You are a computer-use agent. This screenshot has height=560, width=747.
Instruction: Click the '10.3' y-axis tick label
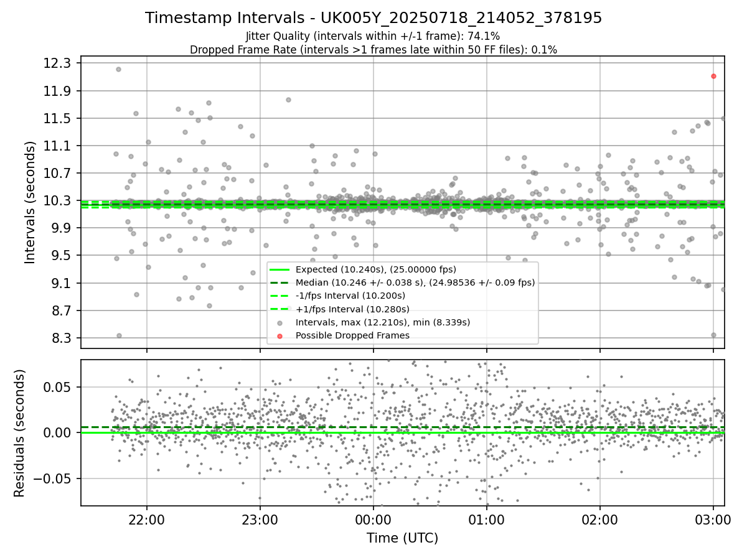59,200
